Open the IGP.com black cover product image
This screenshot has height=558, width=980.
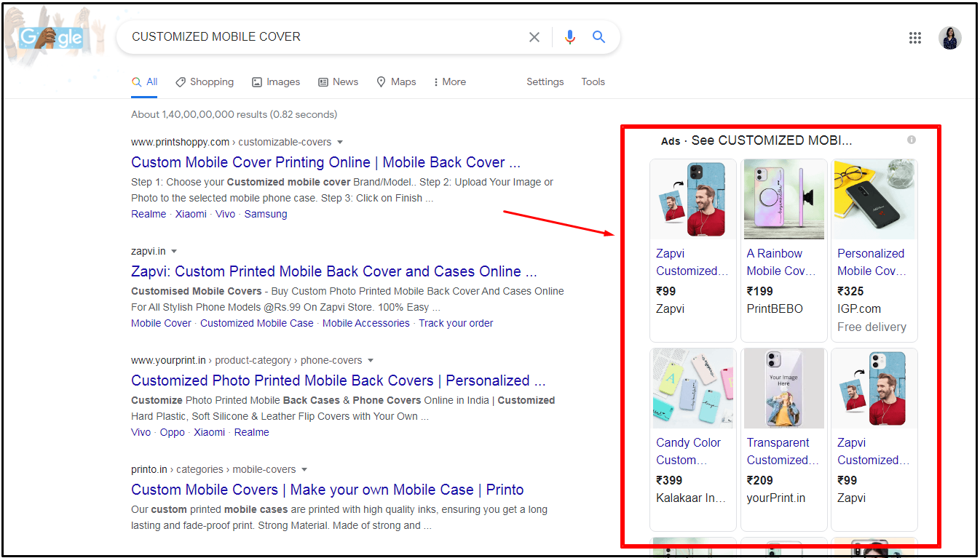tap(874, 199)
